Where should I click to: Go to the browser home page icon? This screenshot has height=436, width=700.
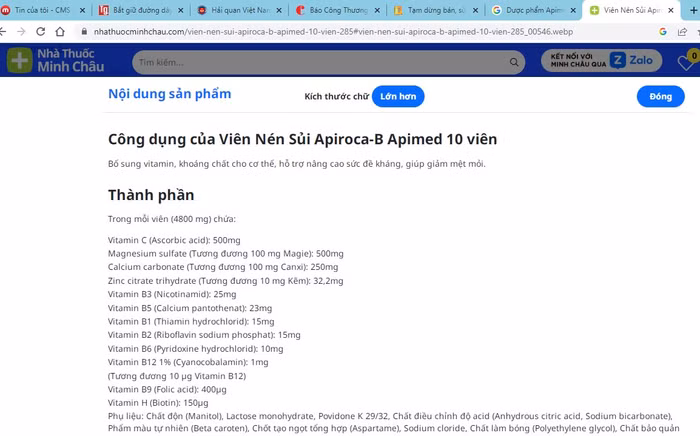point(60,31)
